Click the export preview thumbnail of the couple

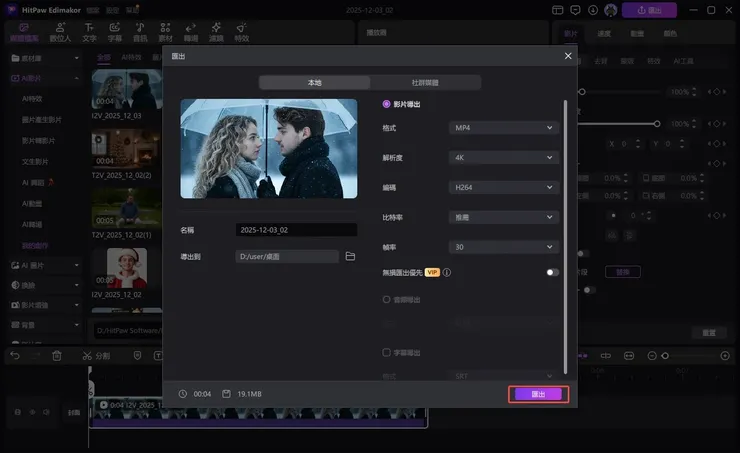269,148
